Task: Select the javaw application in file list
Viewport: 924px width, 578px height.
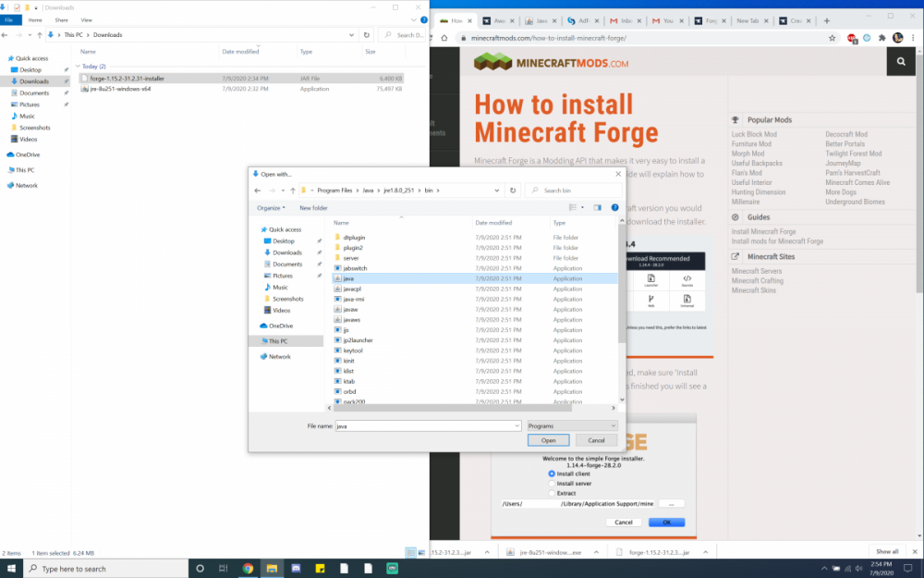Action: coord(351,309)
